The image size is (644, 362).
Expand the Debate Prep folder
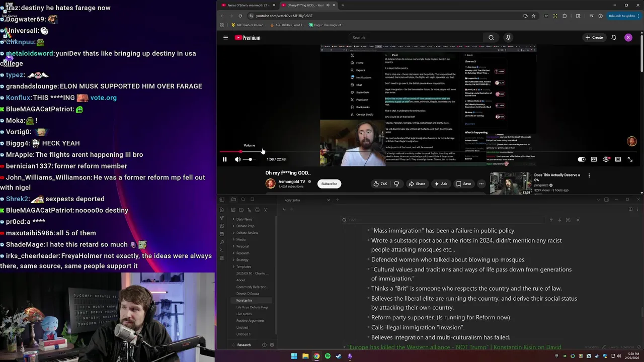(245, 226)
